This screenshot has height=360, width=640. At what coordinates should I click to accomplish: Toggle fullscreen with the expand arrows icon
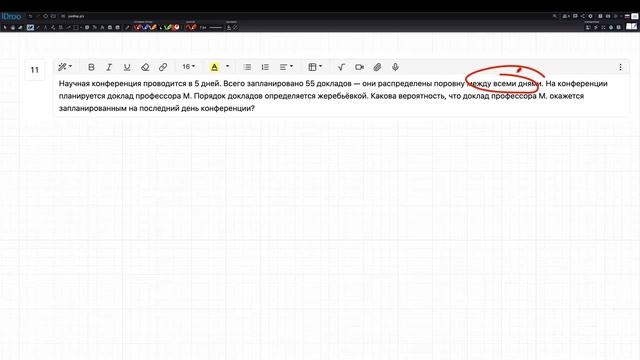[x=603, y=27]
